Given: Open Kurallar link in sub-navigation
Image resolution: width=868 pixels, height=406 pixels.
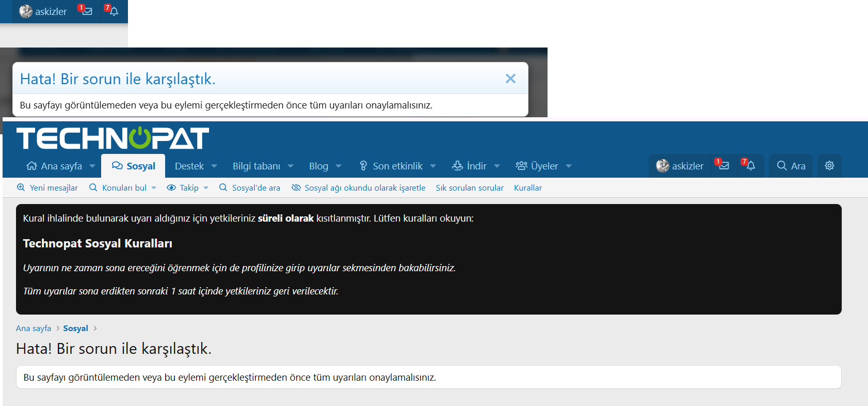Looking at the screenshot, I should (x=528, y=188).
